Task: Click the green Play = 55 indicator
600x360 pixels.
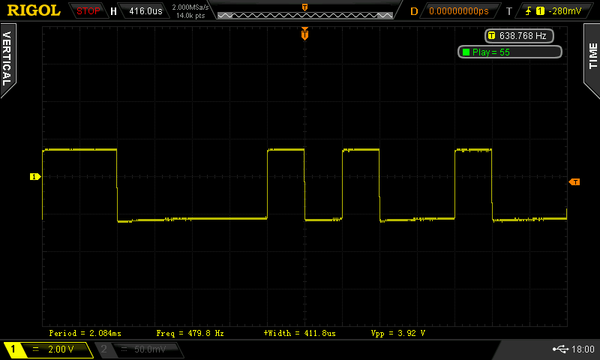Action: point(510,52)
